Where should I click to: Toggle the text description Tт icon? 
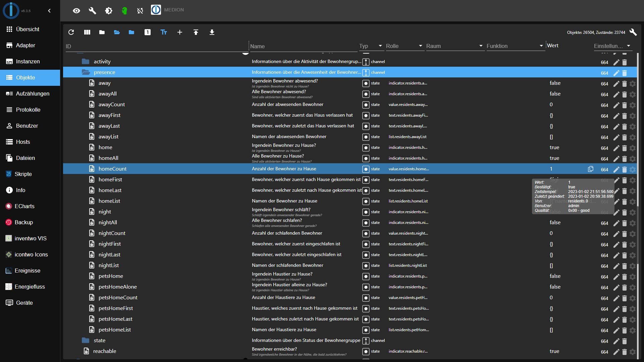coord(164,32)
